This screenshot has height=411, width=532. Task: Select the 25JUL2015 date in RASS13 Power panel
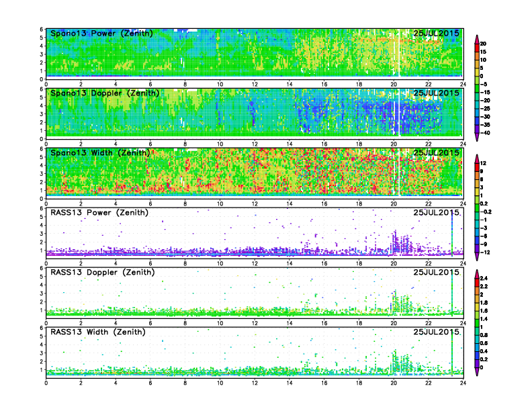click(x=436, y=212)
